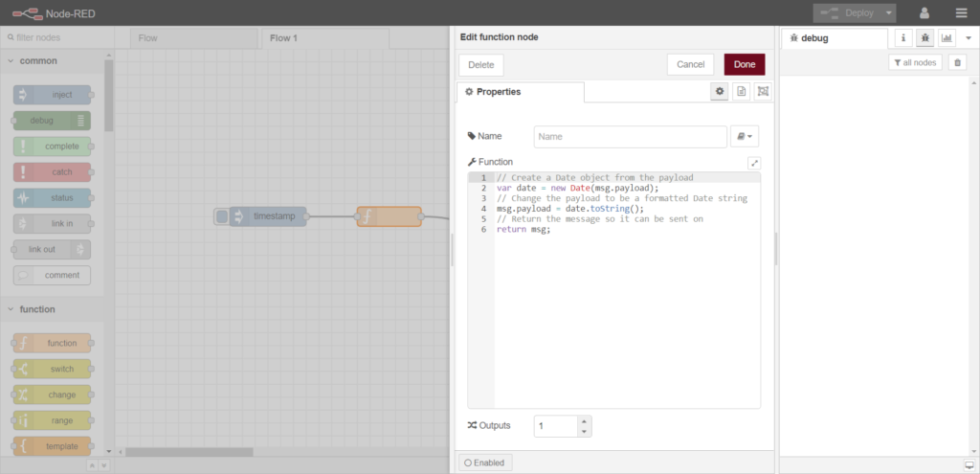Click code line 6 return msg
This screenshot has height=474, width=980.
(523, 230)
